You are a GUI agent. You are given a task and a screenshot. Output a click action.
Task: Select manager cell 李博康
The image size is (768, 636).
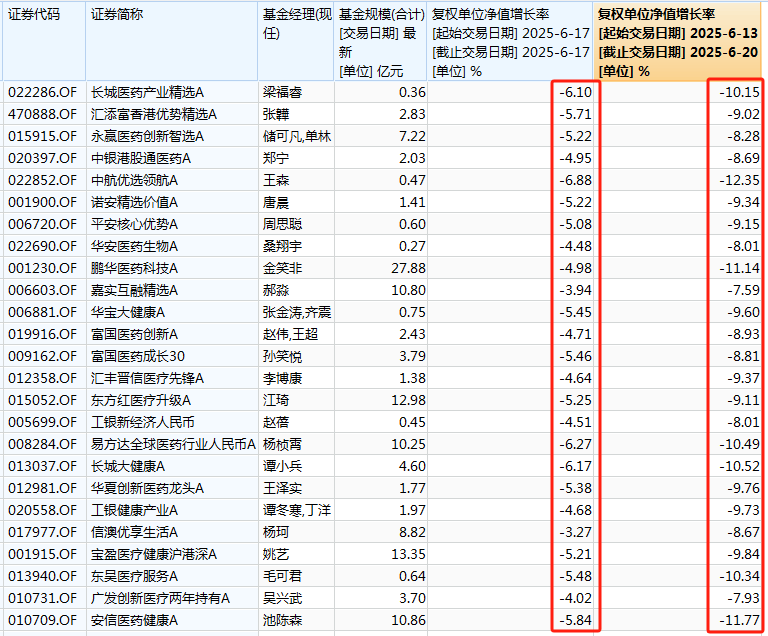pyautogui.click(x=283, y=378)
